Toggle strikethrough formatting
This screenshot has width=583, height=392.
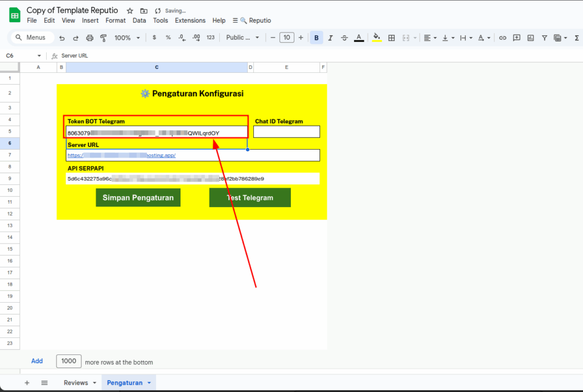coord(344,38)
